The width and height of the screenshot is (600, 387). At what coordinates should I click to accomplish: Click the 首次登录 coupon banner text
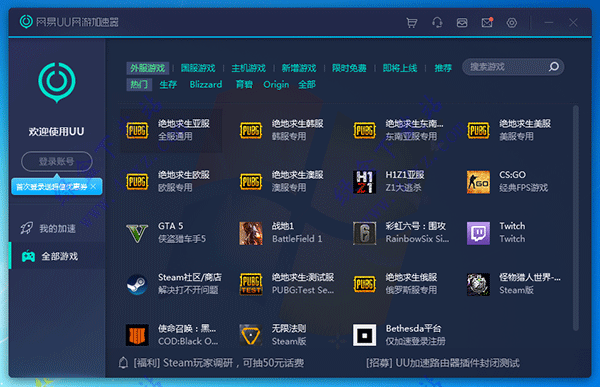52,187
